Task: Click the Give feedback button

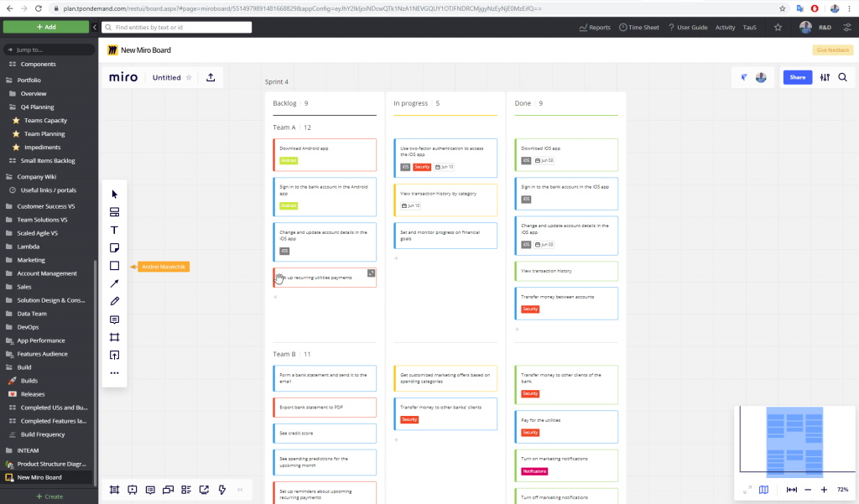Action: (x=831, y=49)
